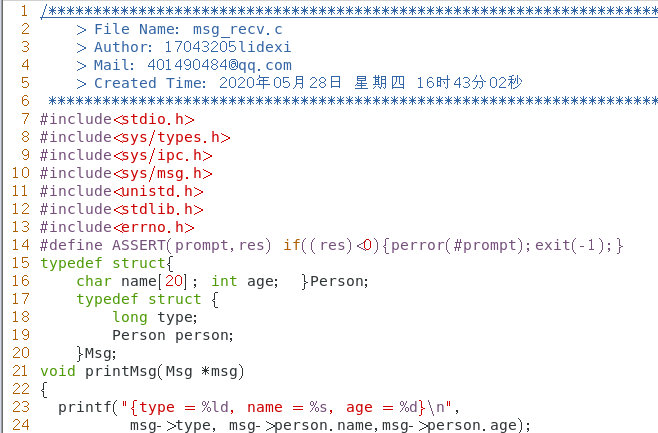Click the stdlib.h header name
The width and height of the screenshot is (658, 433).
(158, 209)
